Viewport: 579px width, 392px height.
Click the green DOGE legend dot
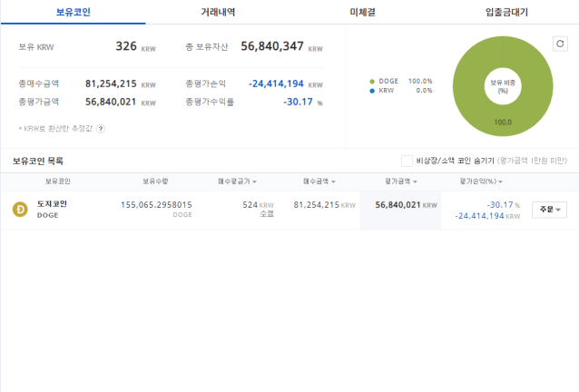[x=372, y=81]
